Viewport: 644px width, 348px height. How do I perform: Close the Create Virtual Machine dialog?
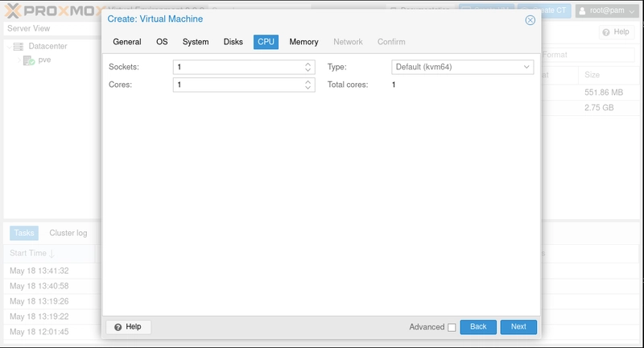click(x=530, y=20)
